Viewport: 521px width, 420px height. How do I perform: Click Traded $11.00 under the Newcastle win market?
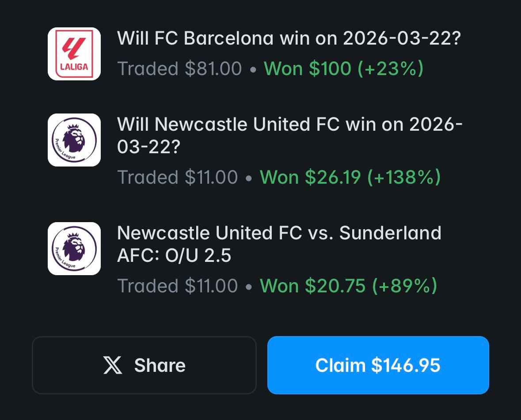pos(178,177)
